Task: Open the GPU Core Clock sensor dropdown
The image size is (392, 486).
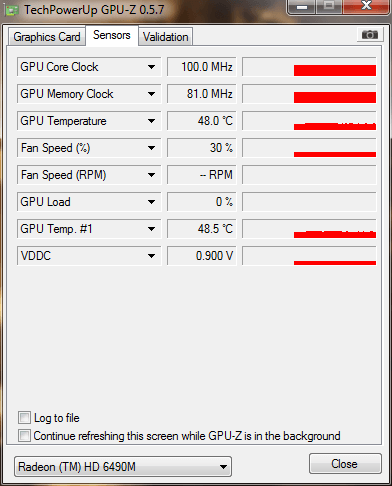Action: pos(151,67)
